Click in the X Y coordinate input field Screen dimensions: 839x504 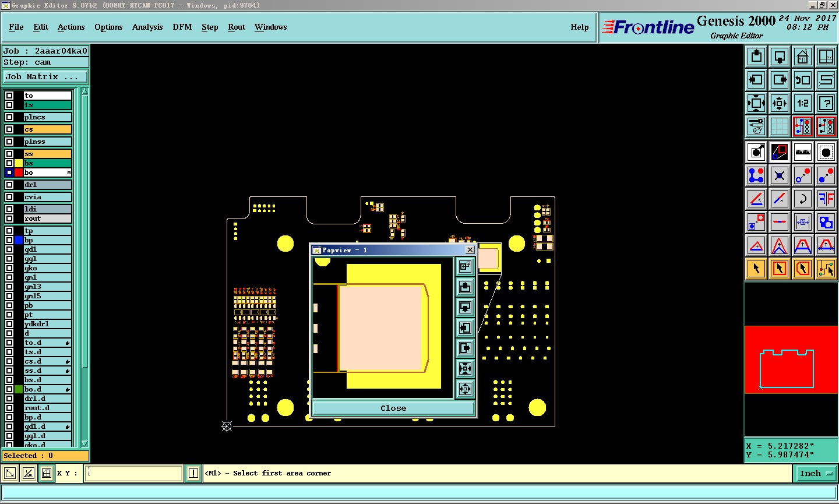tap(135, 473)
